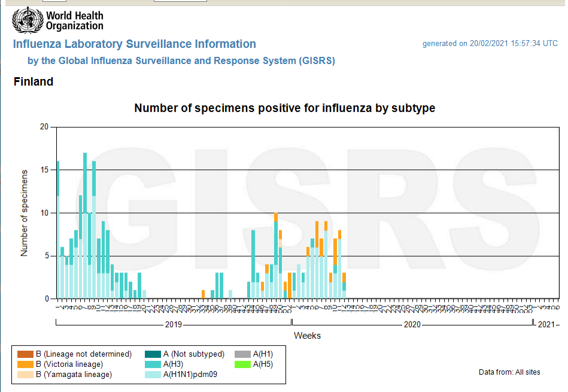This screenshot has height=392, width=568.
Task: Click the dark teal A (Not subtyped) swatch
Action: point(153,354)
